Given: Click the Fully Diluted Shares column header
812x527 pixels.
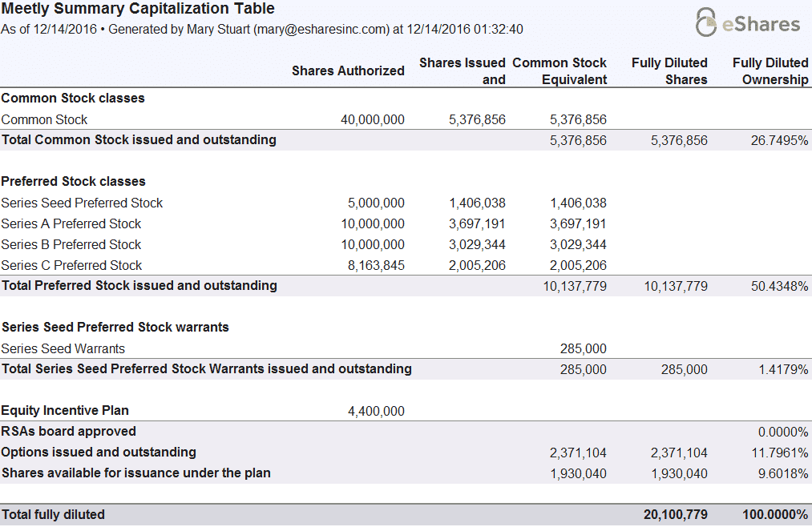Looking at the screenshot, I should pyautogui.click(x=669, y=70).
